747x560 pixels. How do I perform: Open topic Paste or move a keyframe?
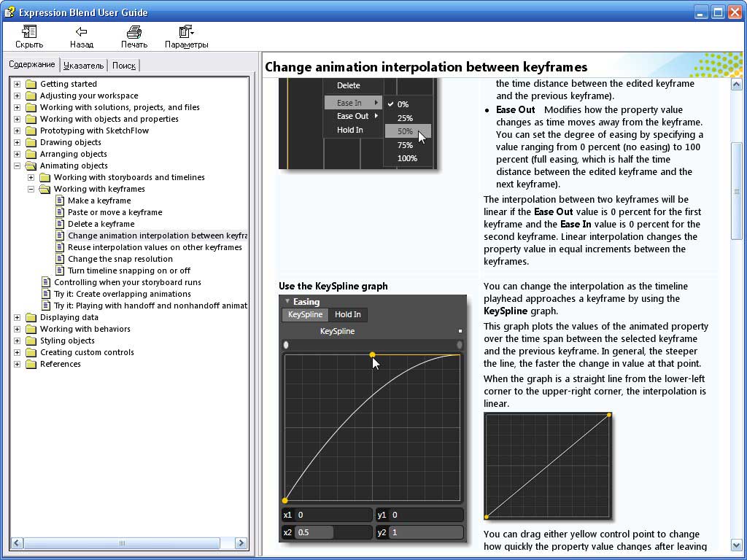[x=115, y=212]
